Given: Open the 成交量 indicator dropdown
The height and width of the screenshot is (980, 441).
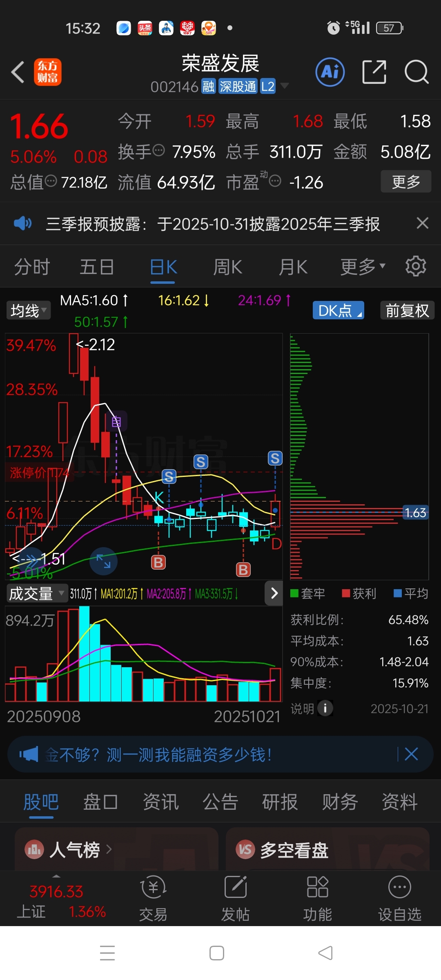Looking at the screenshot, I should point(37,593).
